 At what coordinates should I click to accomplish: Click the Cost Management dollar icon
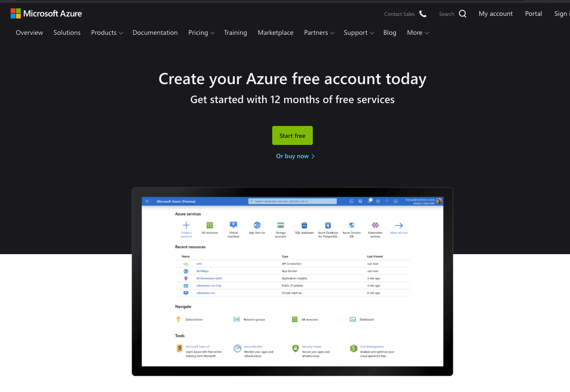pyautogui.click(x=353, y=348)
